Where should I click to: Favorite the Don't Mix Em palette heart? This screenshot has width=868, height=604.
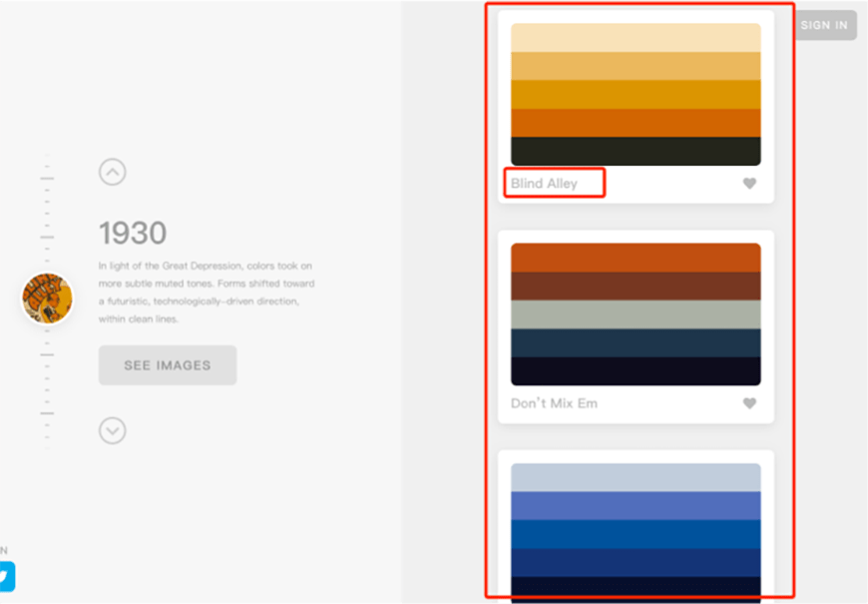(749, 403)
